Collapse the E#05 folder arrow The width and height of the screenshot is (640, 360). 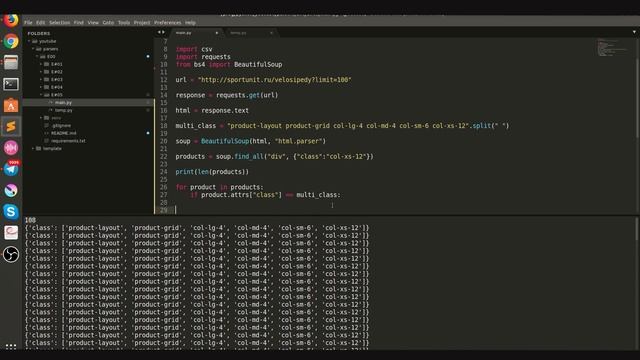[x=41, y=95]
